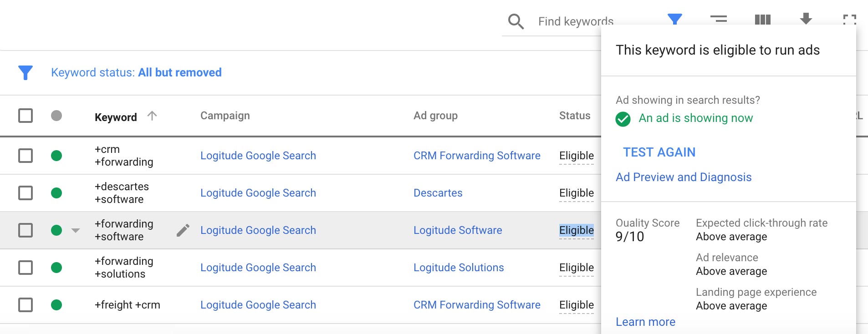This screenshot has width=868, height=334.
Task: Click the search magnifier icon
Action: point(516,21)
